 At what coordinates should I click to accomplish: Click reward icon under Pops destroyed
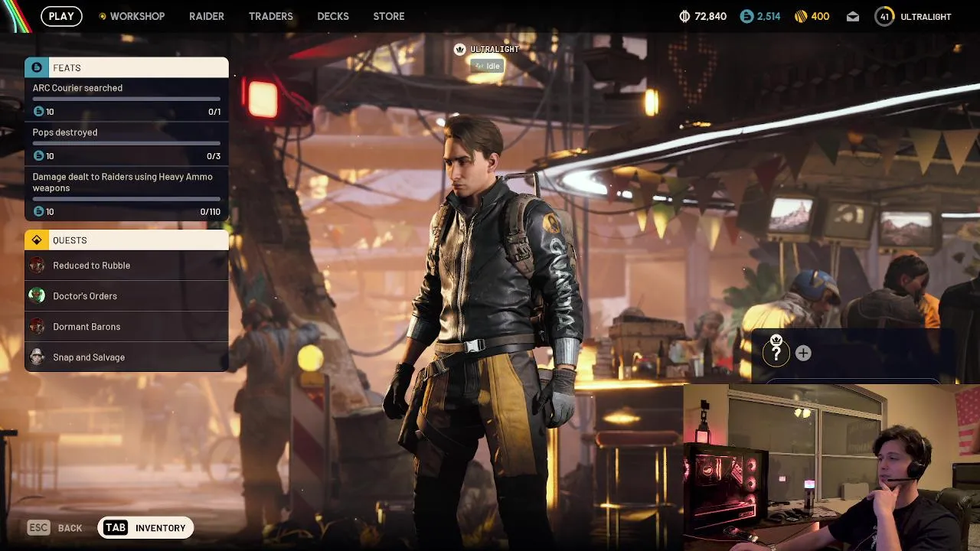(x=38, y=156)
